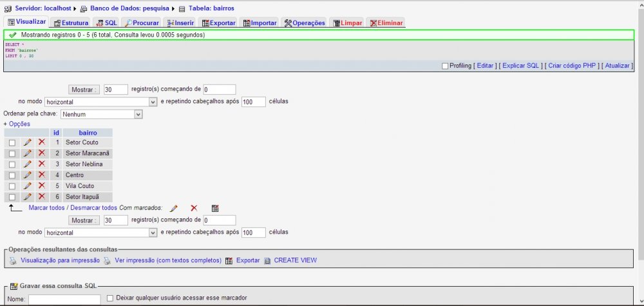644x306 pixels.
Task: Open the Exportar tab
Action: pyautogui.click(x=218, y=23)
